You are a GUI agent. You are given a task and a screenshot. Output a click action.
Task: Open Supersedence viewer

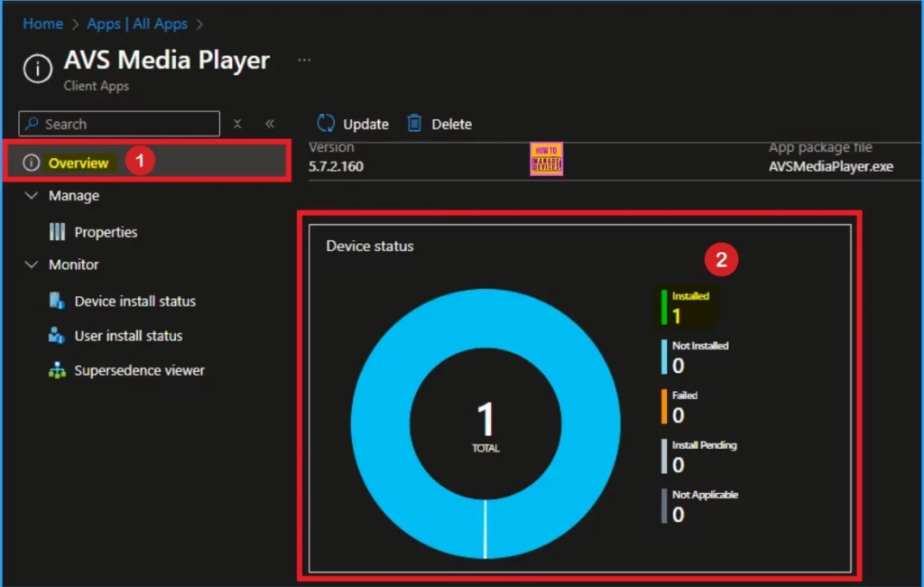point(140,370)
